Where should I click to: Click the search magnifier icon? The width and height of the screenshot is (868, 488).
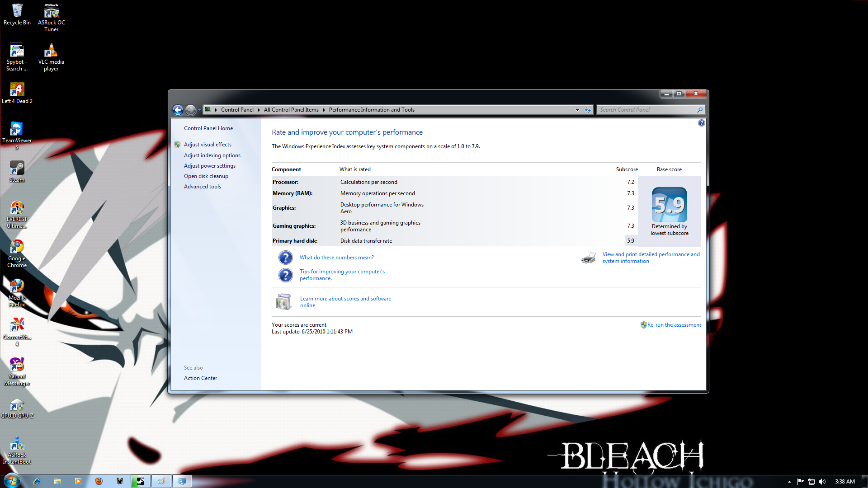pyautogui.click(x=700, y=110)
